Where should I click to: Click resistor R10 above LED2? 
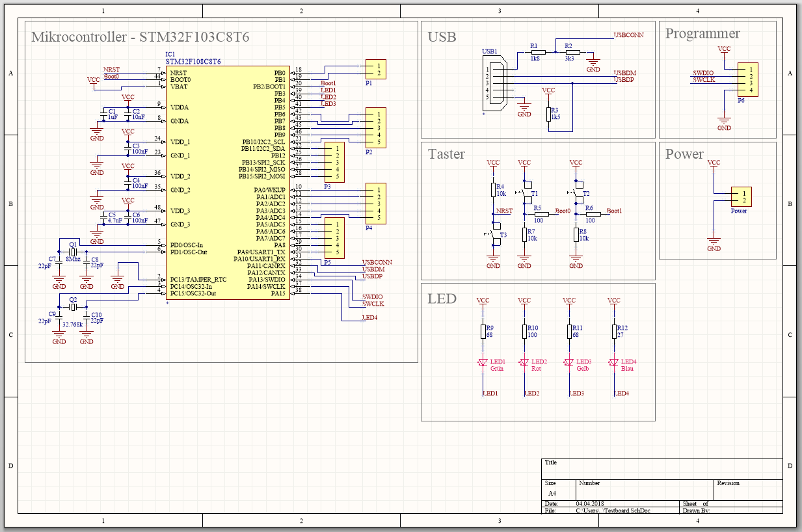(x=524, y=331)
